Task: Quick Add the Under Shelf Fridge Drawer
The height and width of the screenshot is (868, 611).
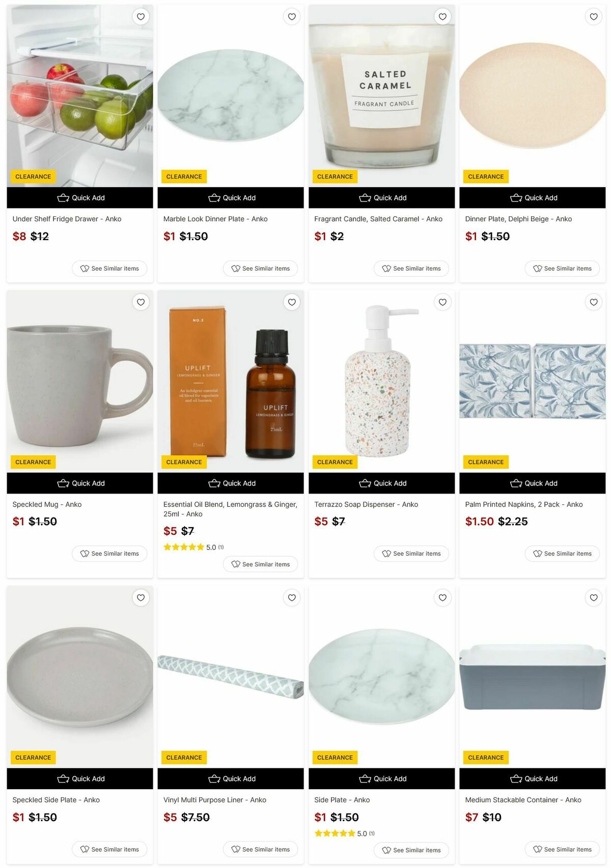Action: 80,198
